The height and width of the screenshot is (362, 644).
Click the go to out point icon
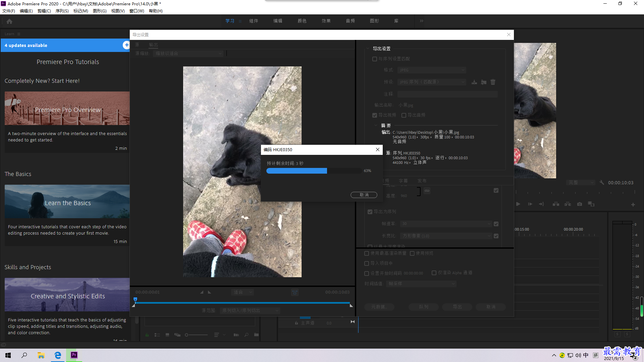pos(542,204)
